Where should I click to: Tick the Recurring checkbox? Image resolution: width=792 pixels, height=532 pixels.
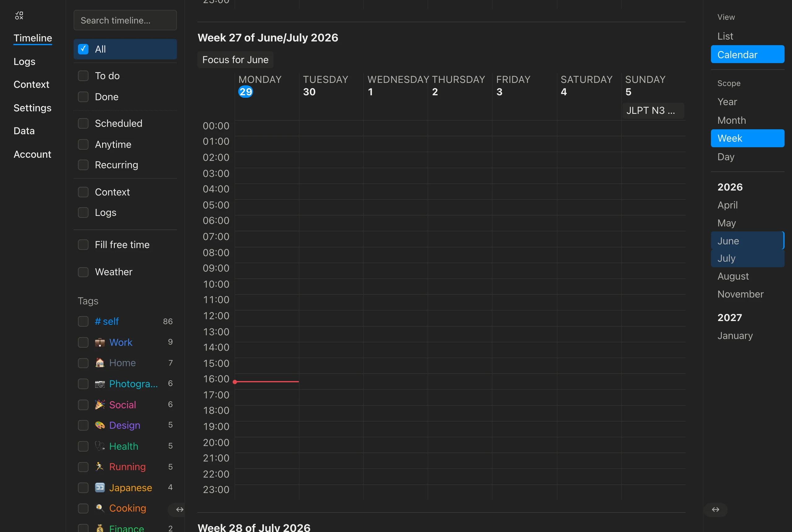coord(83,165)
